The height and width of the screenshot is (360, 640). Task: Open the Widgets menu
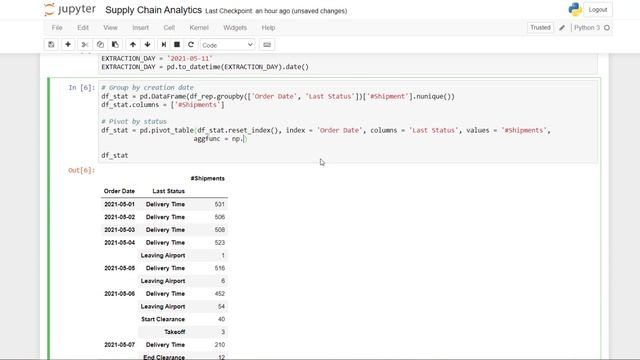pos(235,28)
